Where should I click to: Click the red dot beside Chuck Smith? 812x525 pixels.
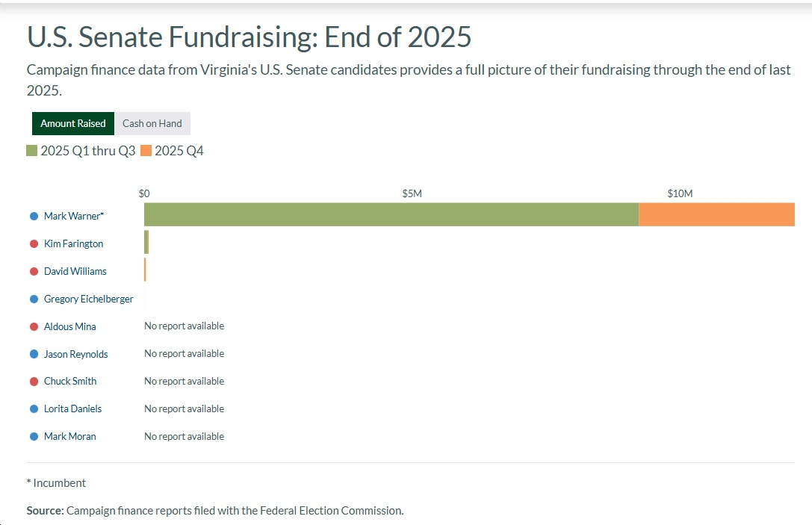tap(34, 382)
